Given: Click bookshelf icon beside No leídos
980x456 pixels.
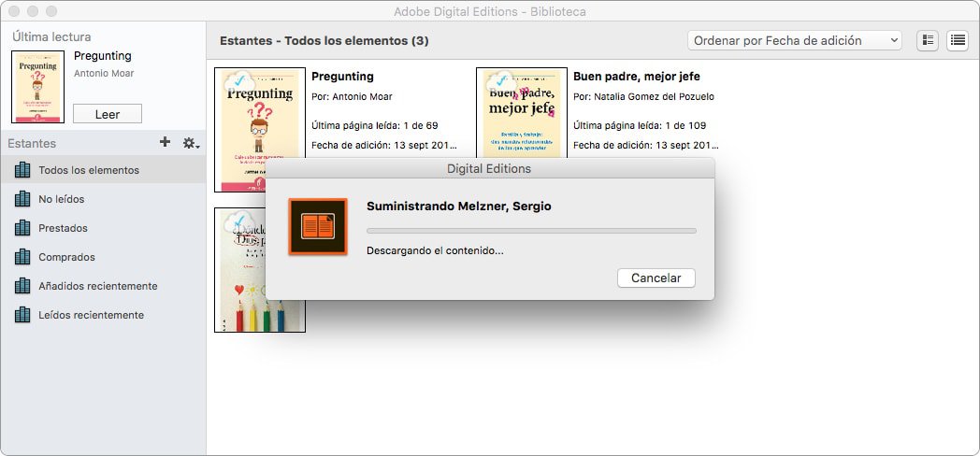Looking at the screenshot, I should coord(22,199).
